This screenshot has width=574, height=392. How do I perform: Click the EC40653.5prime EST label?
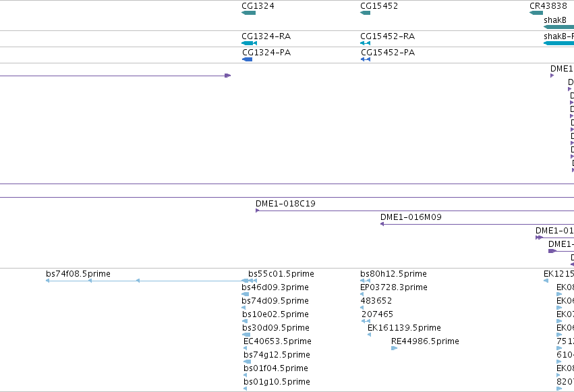tap(277, 341)
